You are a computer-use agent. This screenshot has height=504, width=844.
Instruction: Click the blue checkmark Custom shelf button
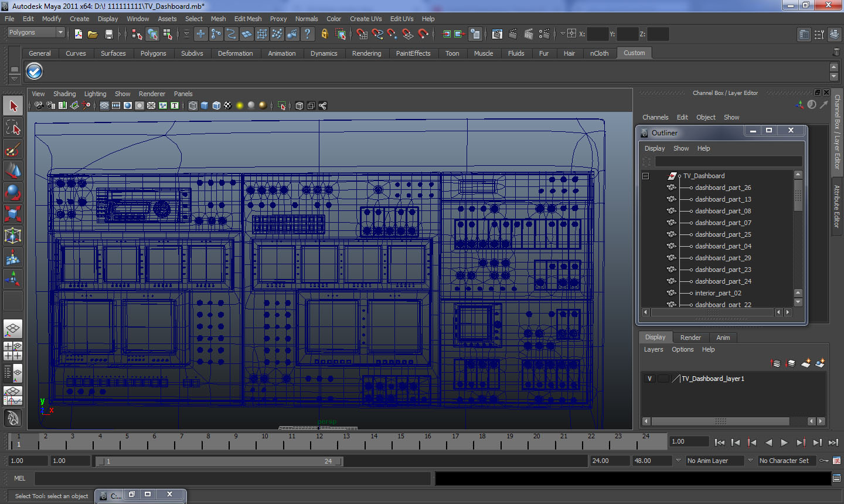click(35, 71)
